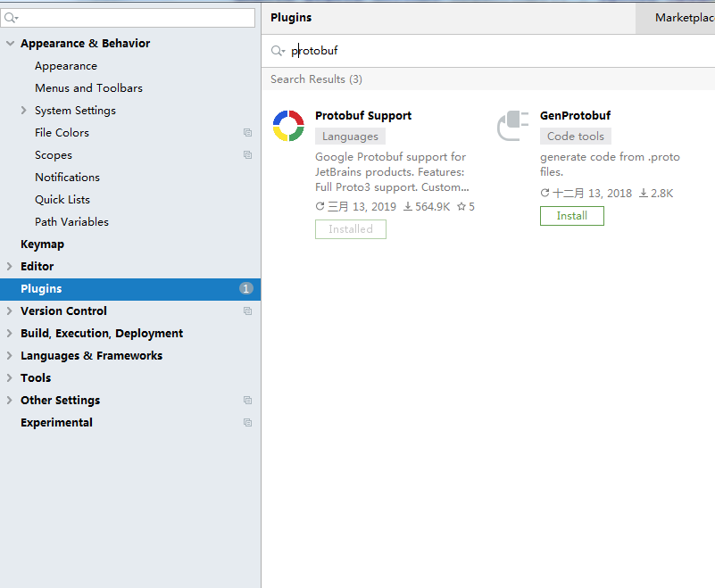The height and width of the screenshot is (588, 715).
Task: Click the magnifier icon in plugin search
Action: [x=278, y=51]
